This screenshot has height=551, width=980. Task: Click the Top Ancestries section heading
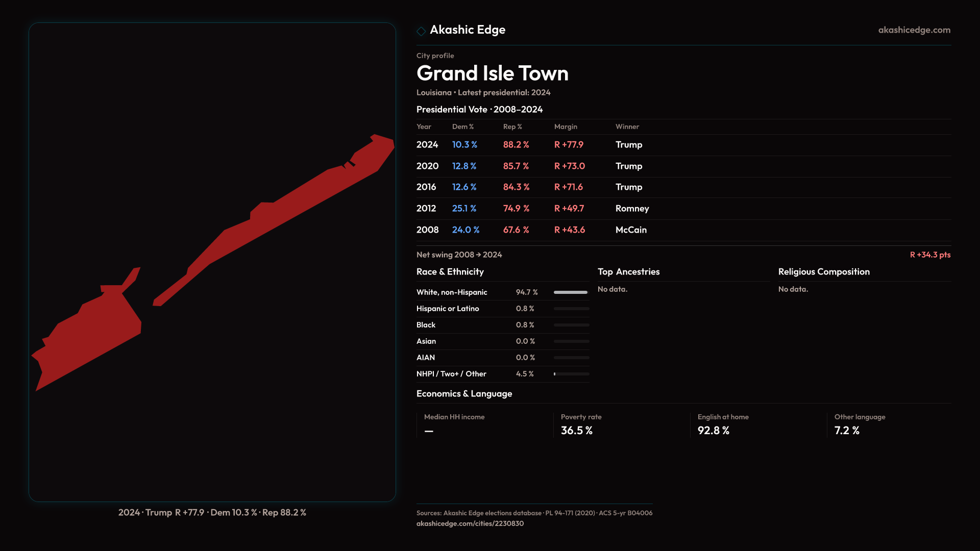[628, 272]
